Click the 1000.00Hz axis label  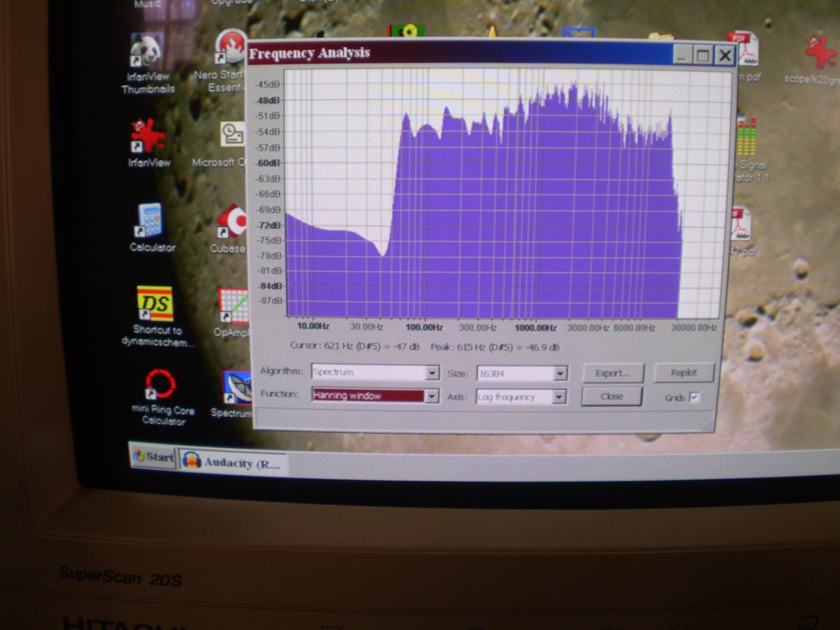click(536, 328)
